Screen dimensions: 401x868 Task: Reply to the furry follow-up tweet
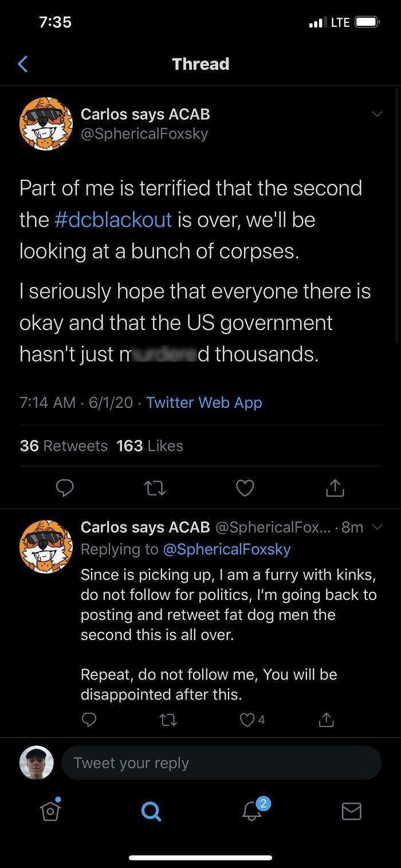point(89,720)
